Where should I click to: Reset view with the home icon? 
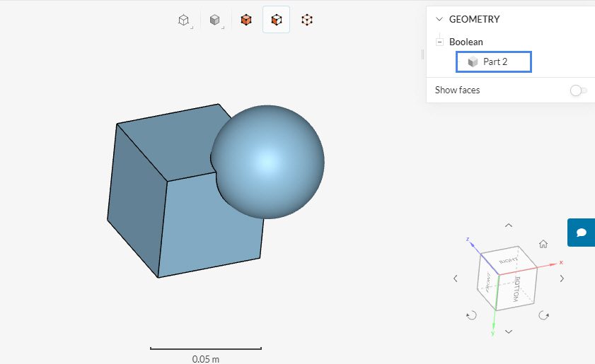pos(543,244)
